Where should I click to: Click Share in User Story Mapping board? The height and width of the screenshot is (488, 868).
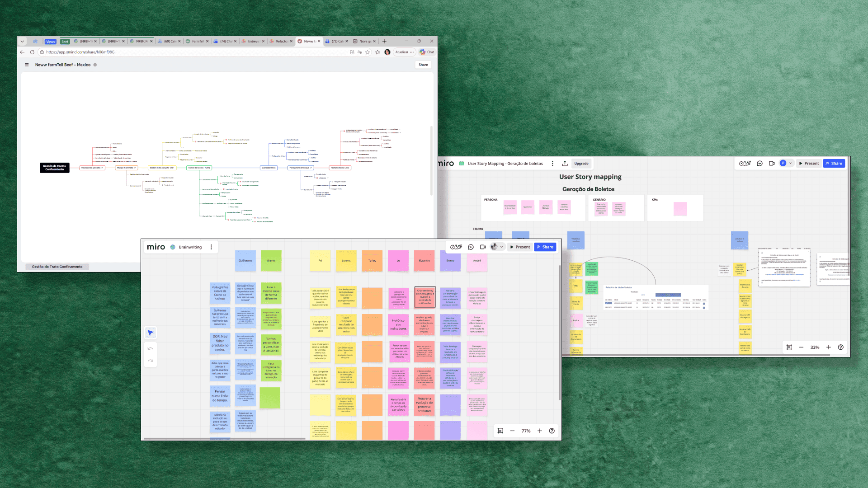[x=834, y=164]
